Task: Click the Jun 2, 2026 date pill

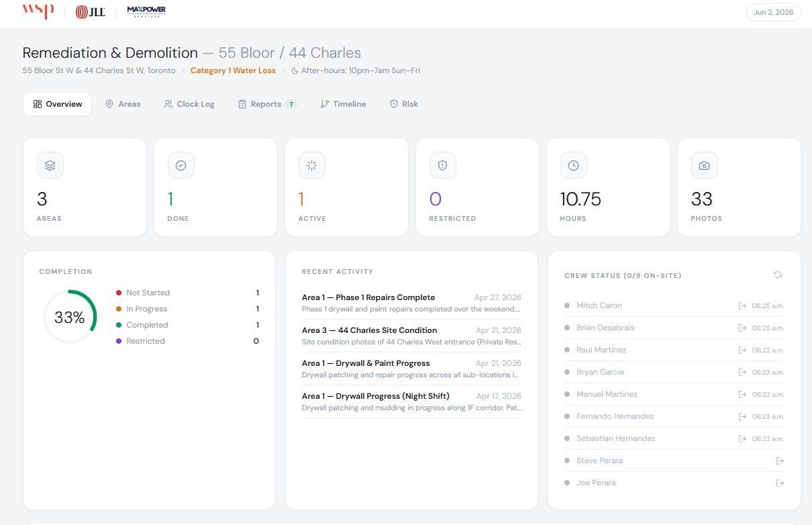Action: [773, 12]
